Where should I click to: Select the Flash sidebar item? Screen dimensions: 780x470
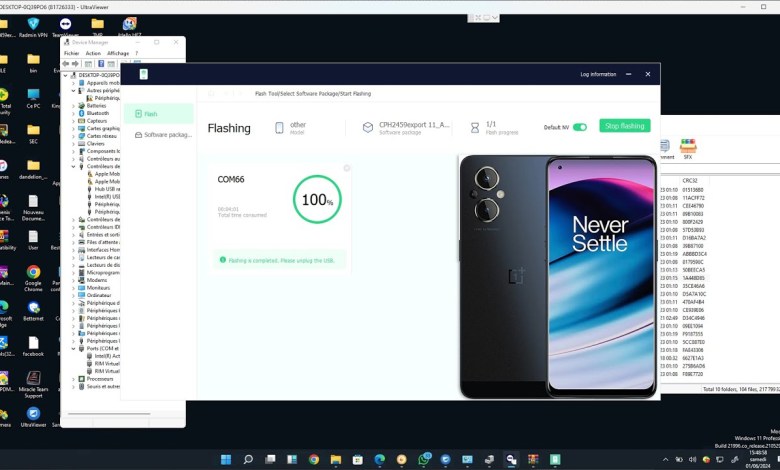pos(151,114)
